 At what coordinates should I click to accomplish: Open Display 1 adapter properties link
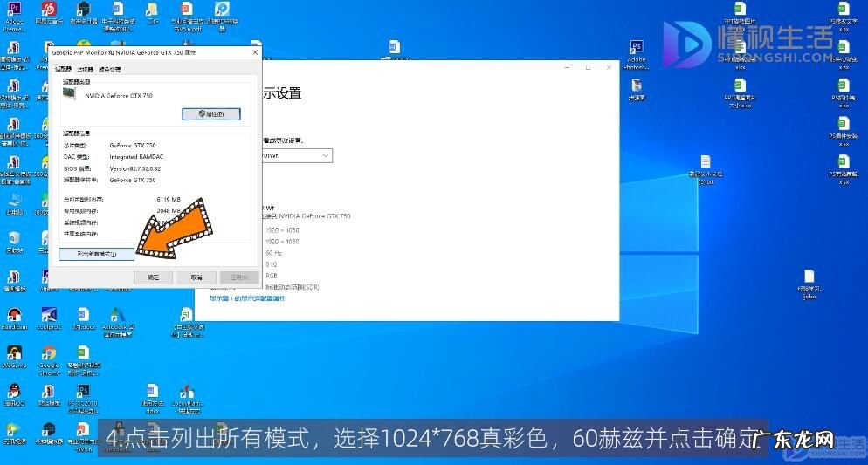pos(247,298)
